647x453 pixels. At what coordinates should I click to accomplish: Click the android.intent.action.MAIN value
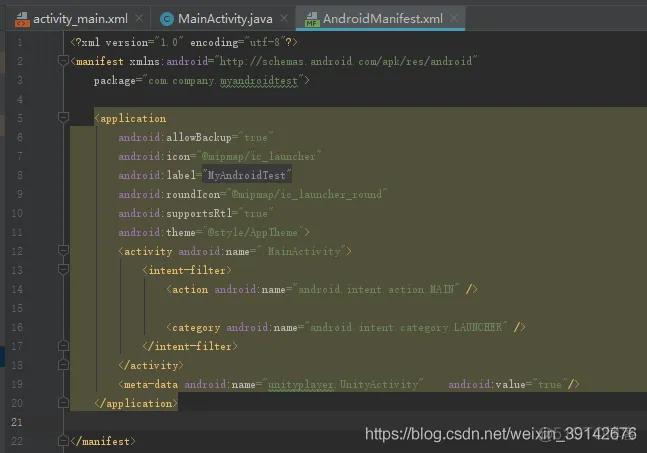[x=375, y=289]
